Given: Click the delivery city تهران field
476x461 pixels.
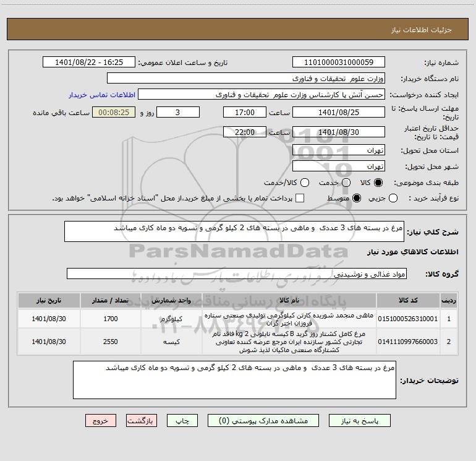Looking at the screenshot, I should point(339,166).
